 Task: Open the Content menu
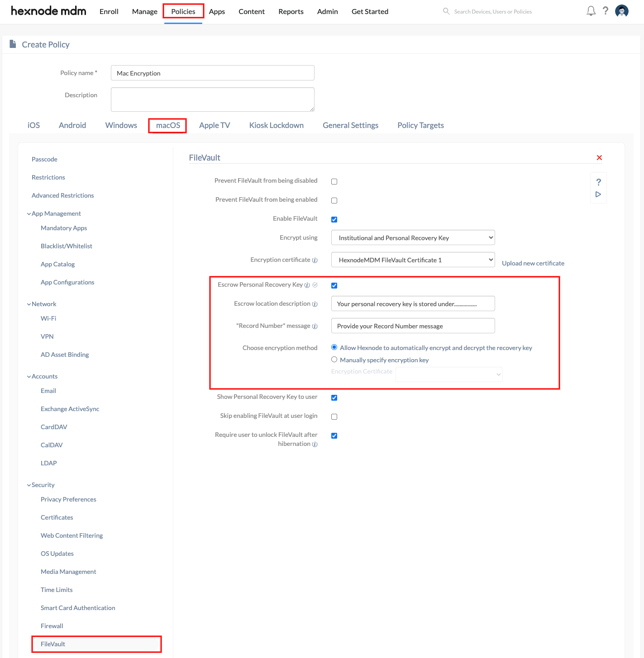pyautogui.click(x=252, y=11)
